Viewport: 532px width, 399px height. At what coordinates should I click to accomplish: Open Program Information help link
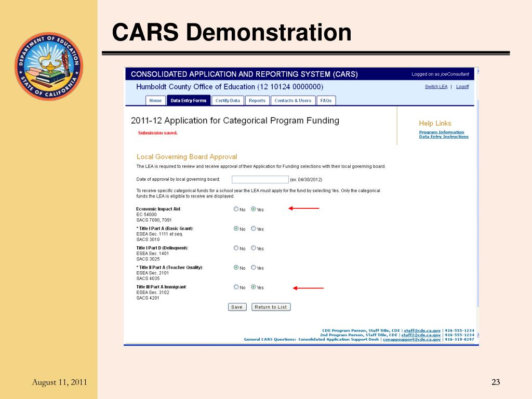coord(442,132)
